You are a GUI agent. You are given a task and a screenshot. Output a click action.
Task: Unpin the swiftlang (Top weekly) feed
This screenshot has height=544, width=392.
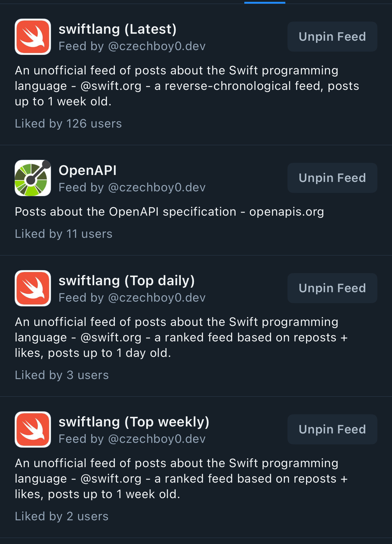[x=332, y=429]
